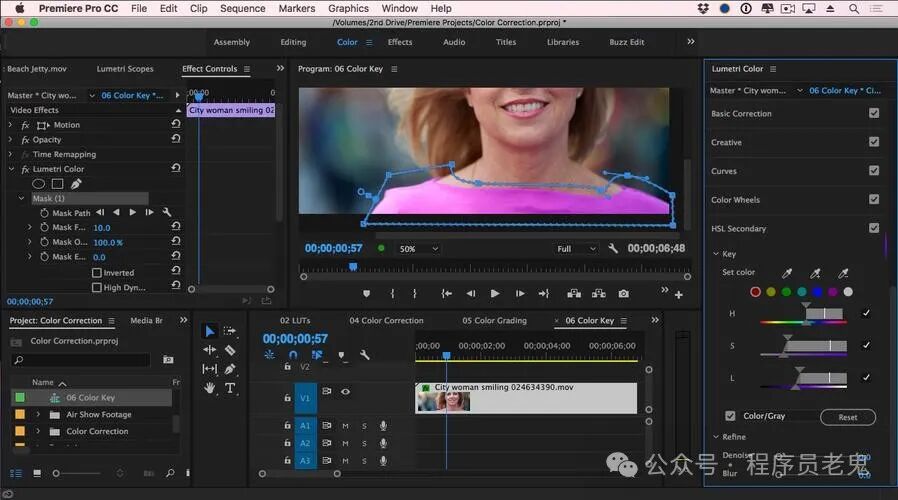Switch to the Effects workspace

click(400, 42)
